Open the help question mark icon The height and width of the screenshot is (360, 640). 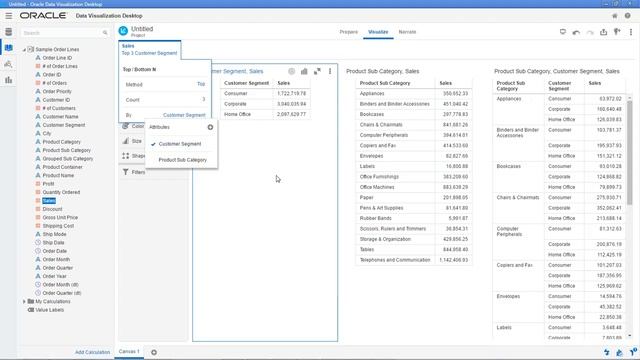point(627,16)
